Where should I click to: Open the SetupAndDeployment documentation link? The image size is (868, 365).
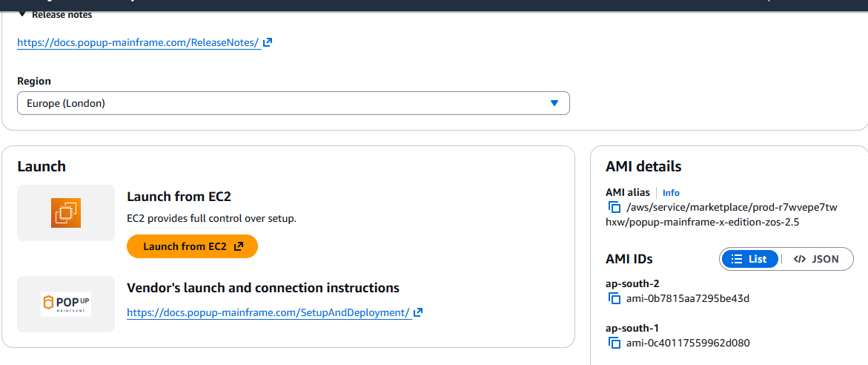[x=269, y=312]
